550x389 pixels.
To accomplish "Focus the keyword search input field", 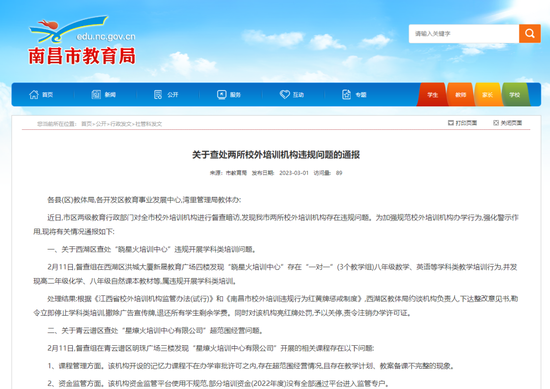I will 464,34.
